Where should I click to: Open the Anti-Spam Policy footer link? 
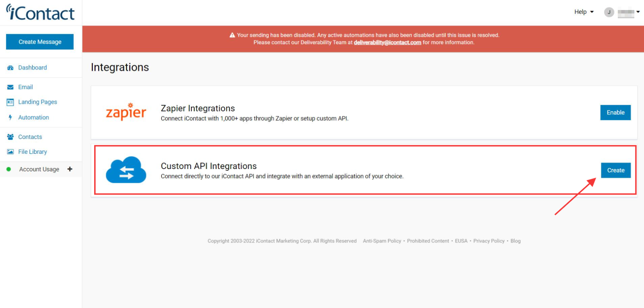click(x=382, y=241)
